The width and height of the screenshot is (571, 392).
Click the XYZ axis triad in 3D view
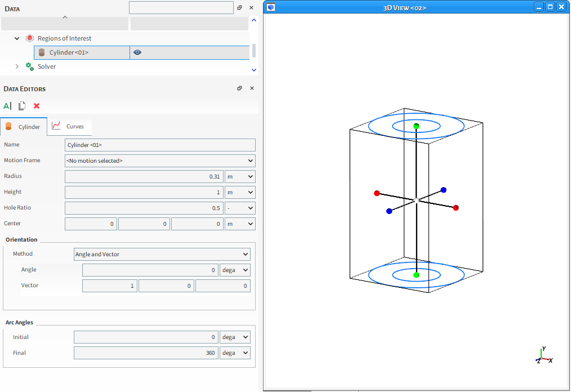(x=544, y=355)
